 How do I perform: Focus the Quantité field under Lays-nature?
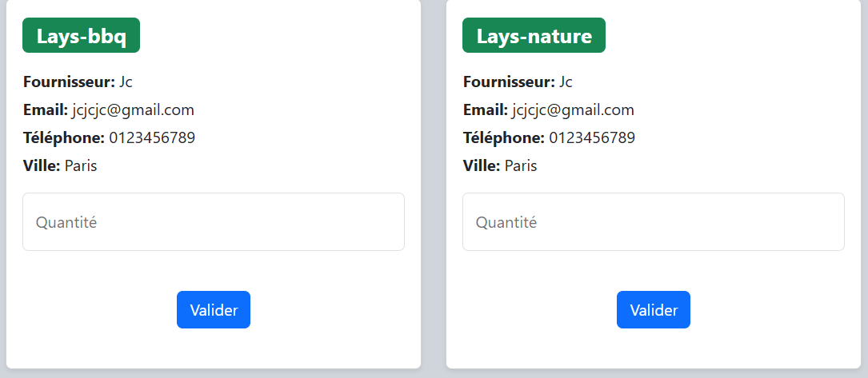pyautogui.click(x=653, y=222)
